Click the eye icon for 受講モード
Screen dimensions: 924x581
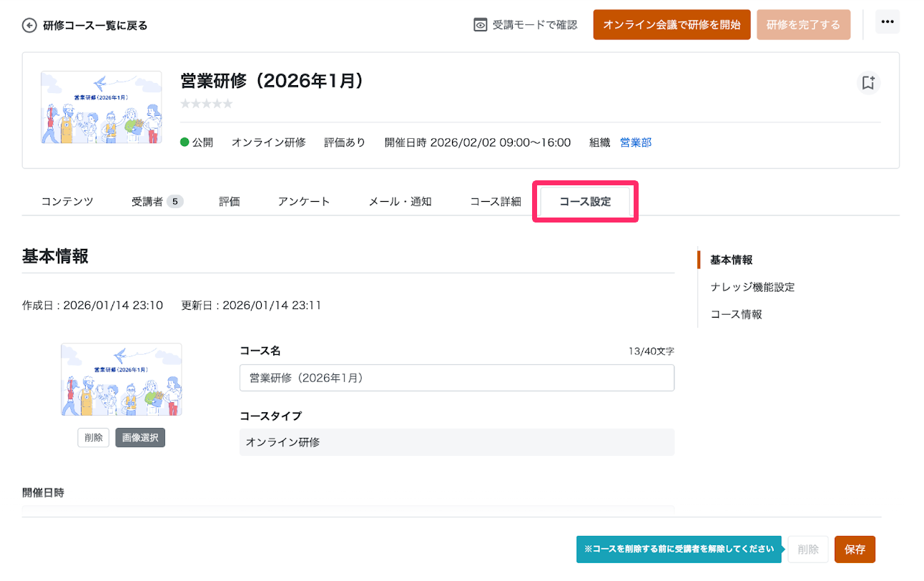(x=481, y=25)
